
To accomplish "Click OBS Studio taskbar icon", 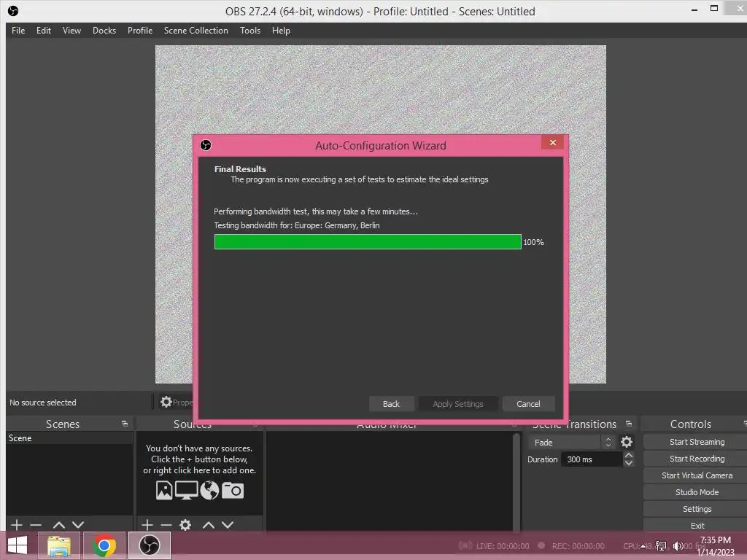I will pos(150,545).
